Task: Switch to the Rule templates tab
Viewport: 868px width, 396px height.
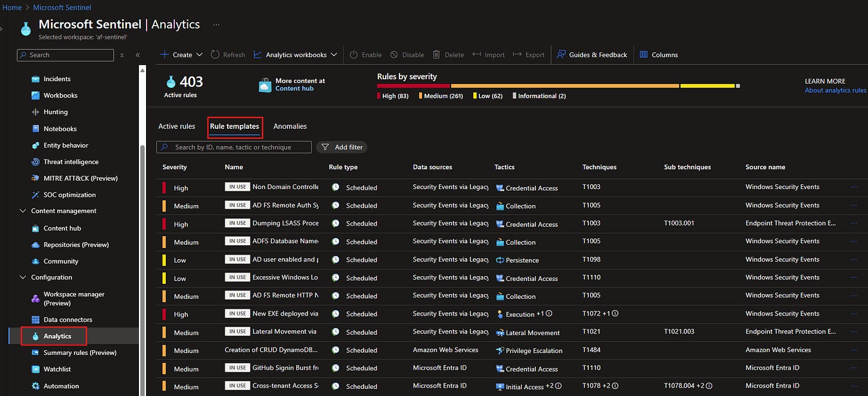Action: click(x=234, y=126)
